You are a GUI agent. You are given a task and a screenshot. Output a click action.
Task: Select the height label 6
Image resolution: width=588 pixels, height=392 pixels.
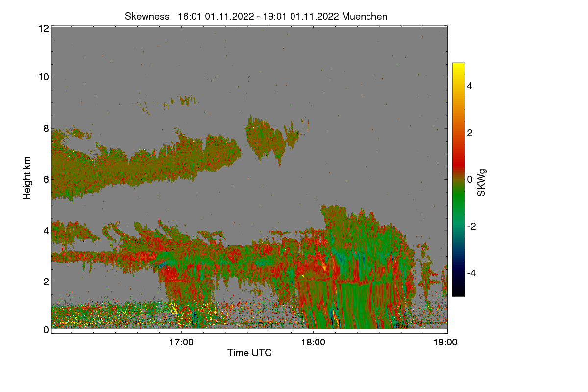click(46, 179)
